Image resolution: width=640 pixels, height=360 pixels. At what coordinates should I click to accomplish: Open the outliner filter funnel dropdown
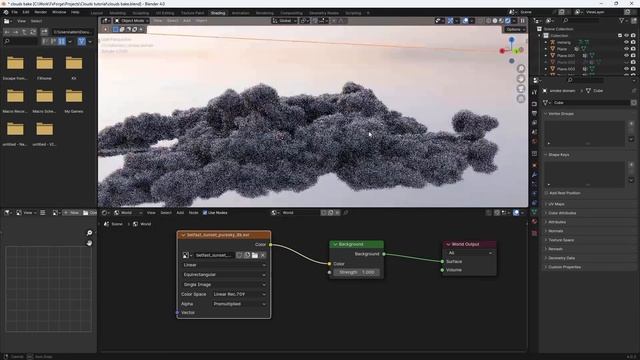(623, 20)
